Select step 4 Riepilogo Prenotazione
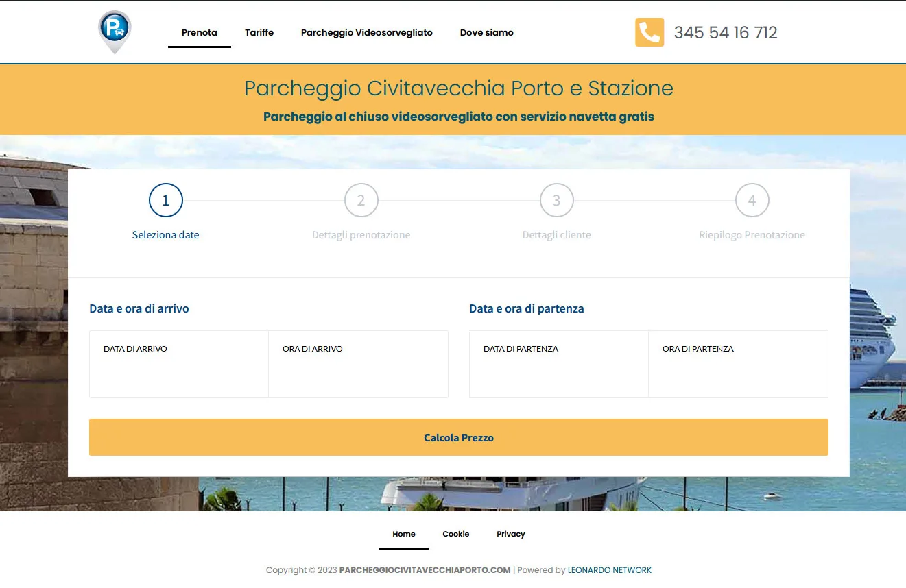This screenshot has height=588, width=906. coord(752,213)
